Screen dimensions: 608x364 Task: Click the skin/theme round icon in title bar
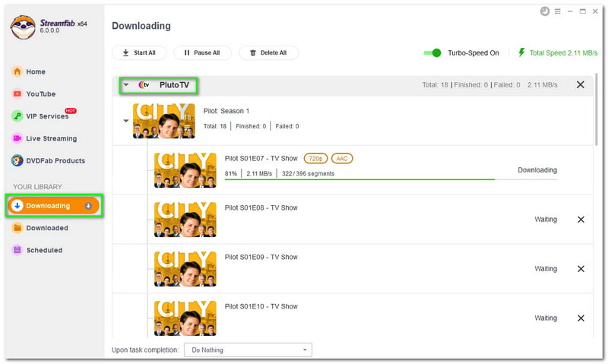pyautogui.click(x=545, y=11)
